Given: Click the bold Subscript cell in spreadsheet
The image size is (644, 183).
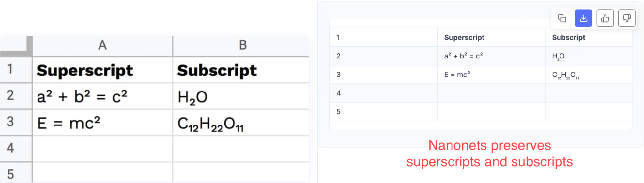Looking at the screenshot, I should tap(217, 70).
